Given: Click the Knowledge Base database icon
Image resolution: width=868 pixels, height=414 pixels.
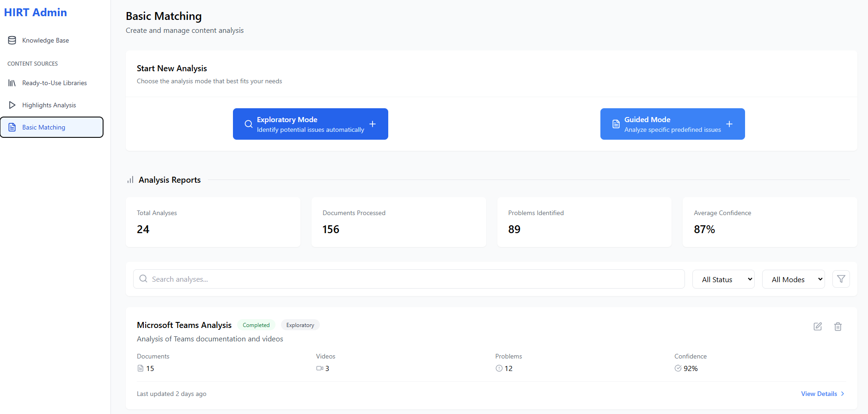Looking at the screenshot, I should (x=12, y=40).
